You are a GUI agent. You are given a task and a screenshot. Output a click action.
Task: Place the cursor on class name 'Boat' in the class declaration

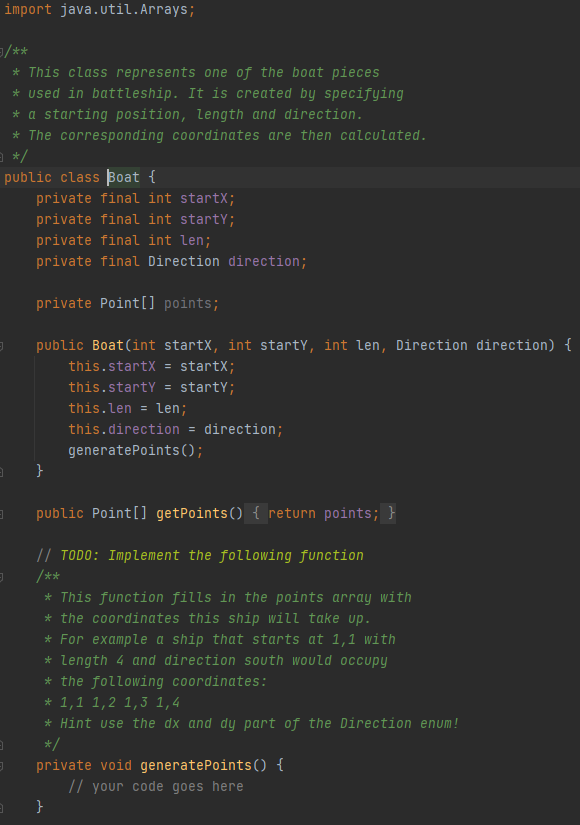[124, 177]
